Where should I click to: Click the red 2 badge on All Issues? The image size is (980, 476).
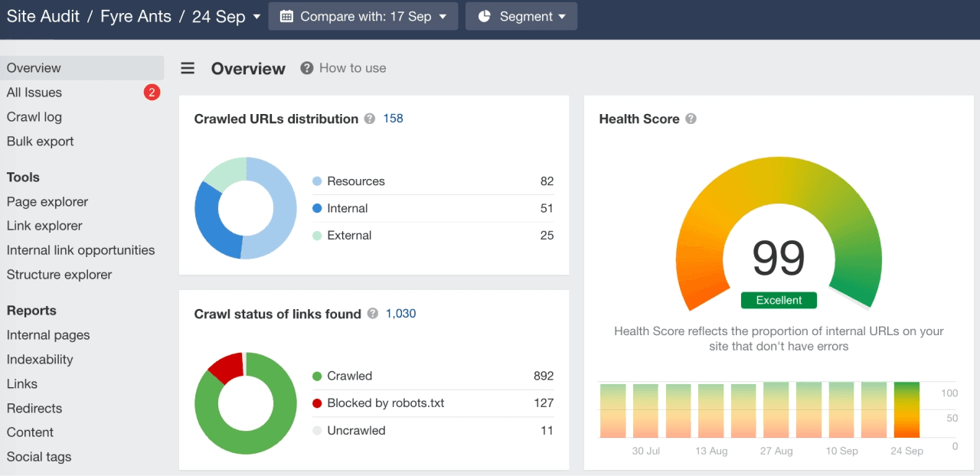click(x=152, y=93)
